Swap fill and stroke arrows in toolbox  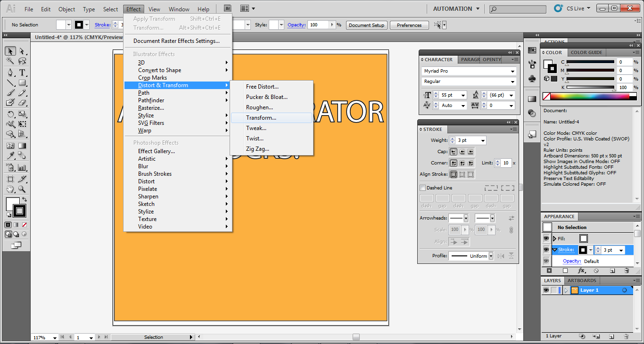click(x=25, y=200)
